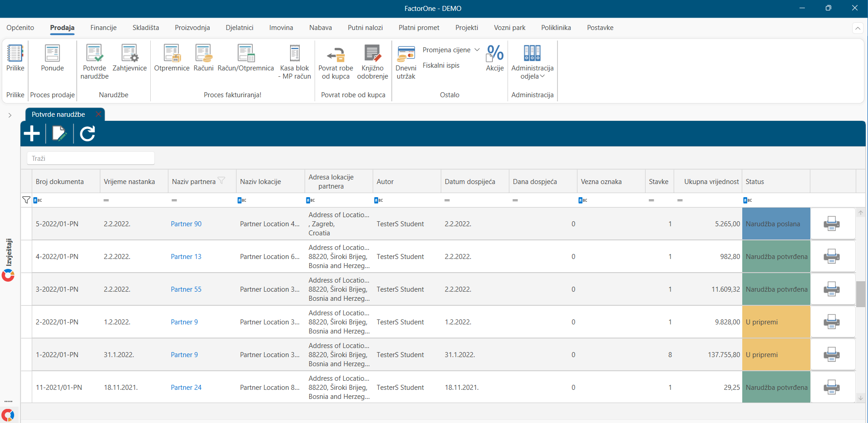The height and width of the screenshot is (423, 868).
Task: Print order 11-2021/01-PN with printer icon
Action: coord(831,387)
